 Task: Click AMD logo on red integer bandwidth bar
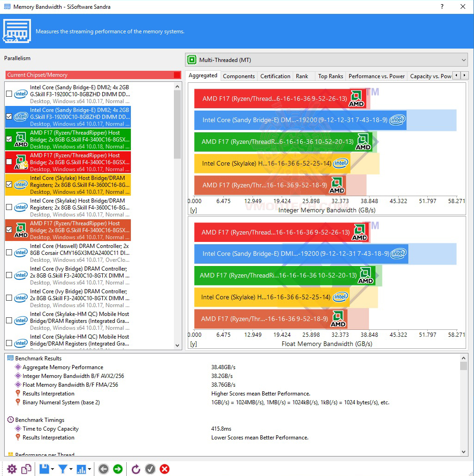356,99
